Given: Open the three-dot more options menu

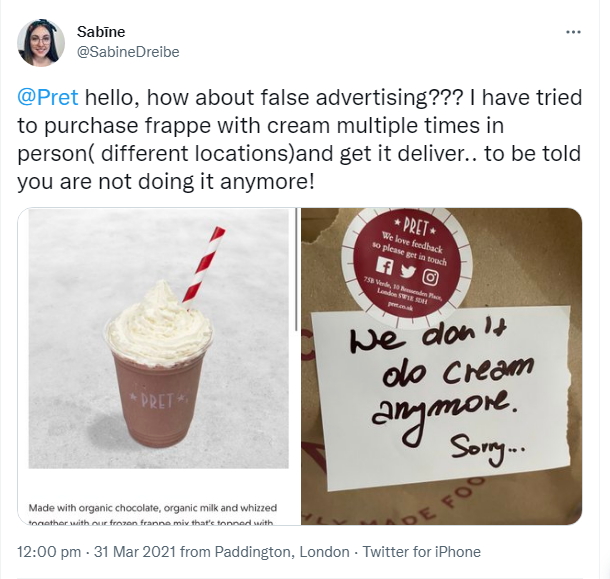Looking at the screenshot, I should [573, 32].
